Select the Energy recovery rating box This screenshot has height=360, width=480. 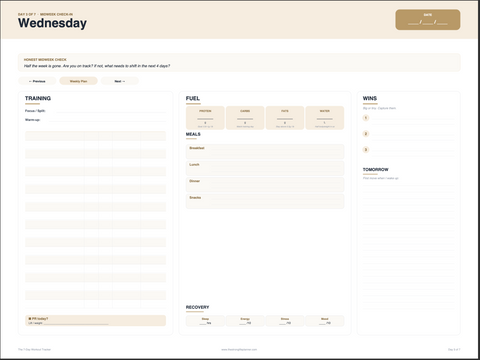pyautogui.click(x=245, y=321)
